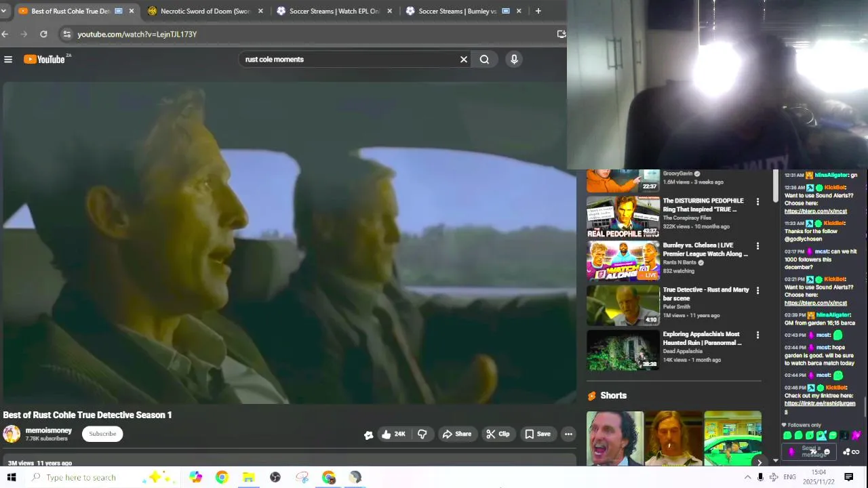Open options menu for Exploring Appalachia video

coord(757,335)
